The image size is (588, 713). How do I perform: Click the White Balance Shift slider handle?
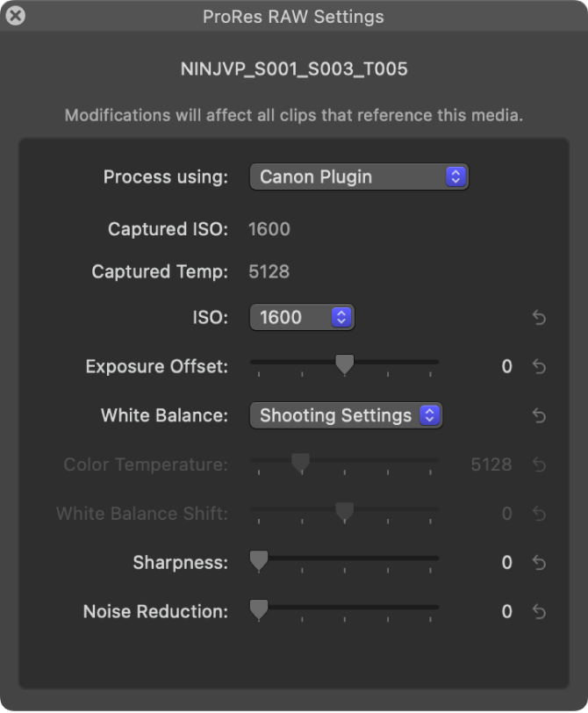(345, 511)
